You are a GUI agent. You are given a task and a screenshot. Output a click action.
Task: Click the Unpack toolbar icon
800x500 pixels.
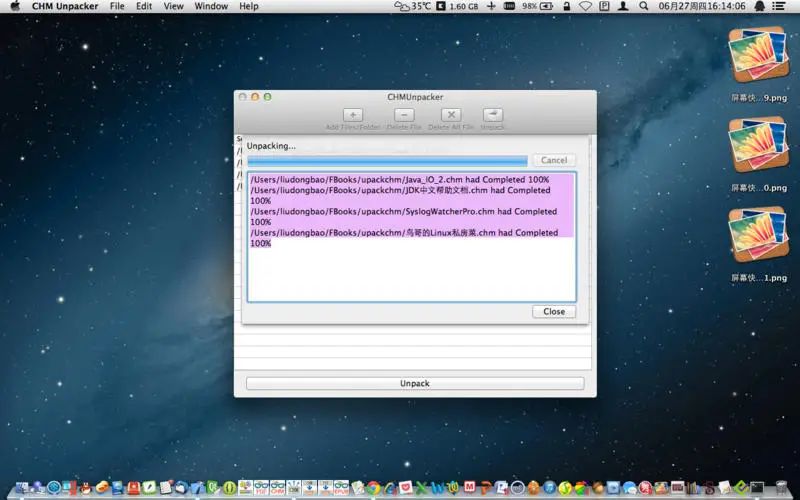[492, 115]
